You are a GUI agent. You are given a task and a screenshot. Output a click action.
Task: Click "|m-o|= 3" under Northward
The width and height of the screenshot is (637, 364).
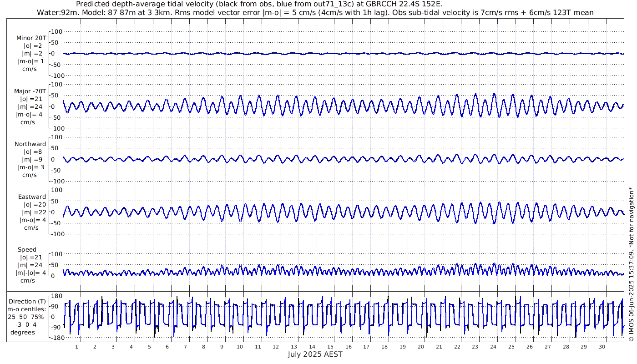coord(31,167)
